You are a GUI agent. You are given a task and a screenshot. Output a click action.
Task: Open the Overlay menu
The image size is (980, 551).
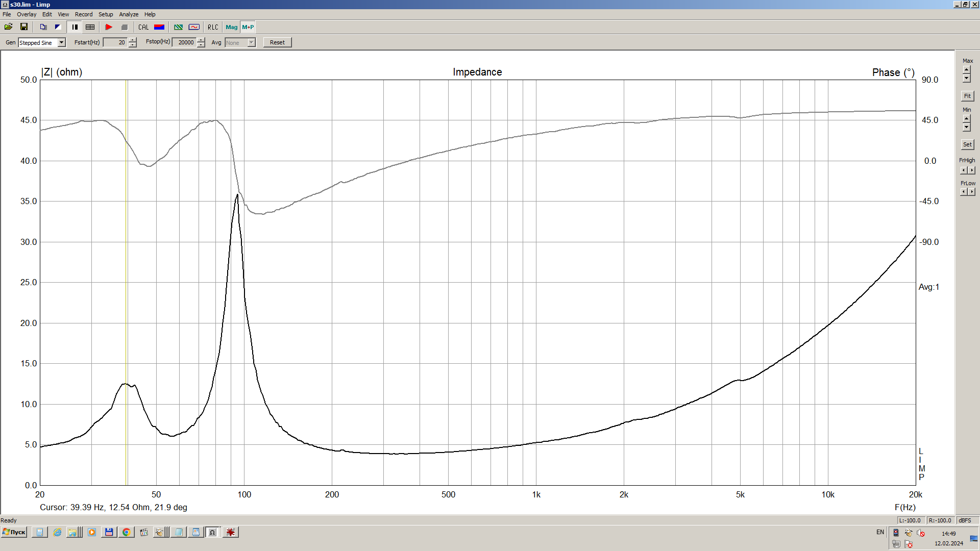point(27,14)
